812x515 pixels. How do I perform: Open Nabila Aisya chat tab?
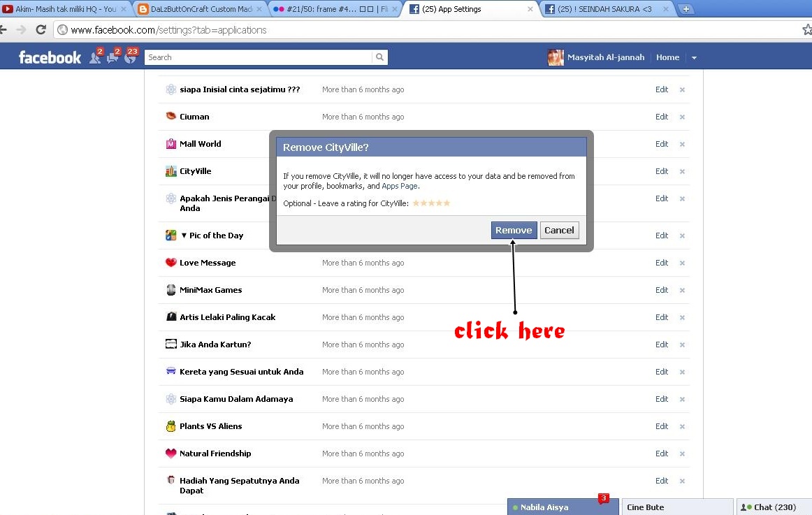(x=563, y=507)
